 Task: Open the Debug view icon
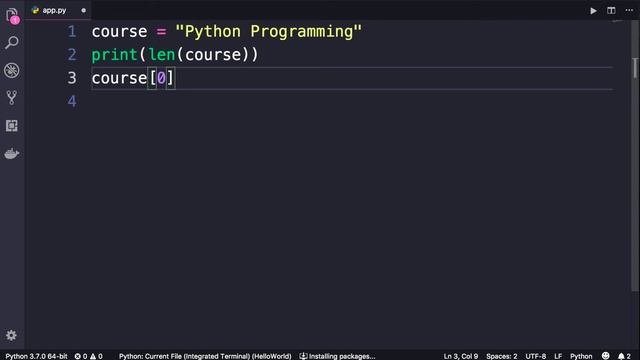pos(12,70)
